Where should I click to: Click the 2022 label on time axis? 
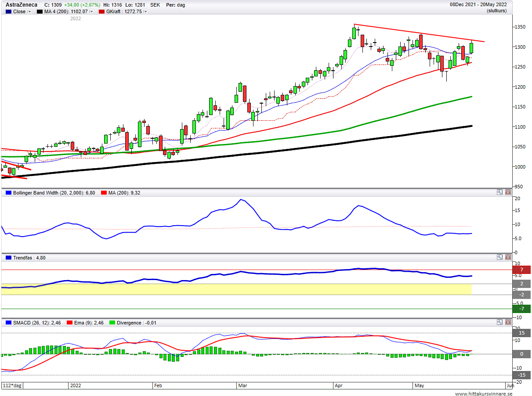(x=76, y=385)
